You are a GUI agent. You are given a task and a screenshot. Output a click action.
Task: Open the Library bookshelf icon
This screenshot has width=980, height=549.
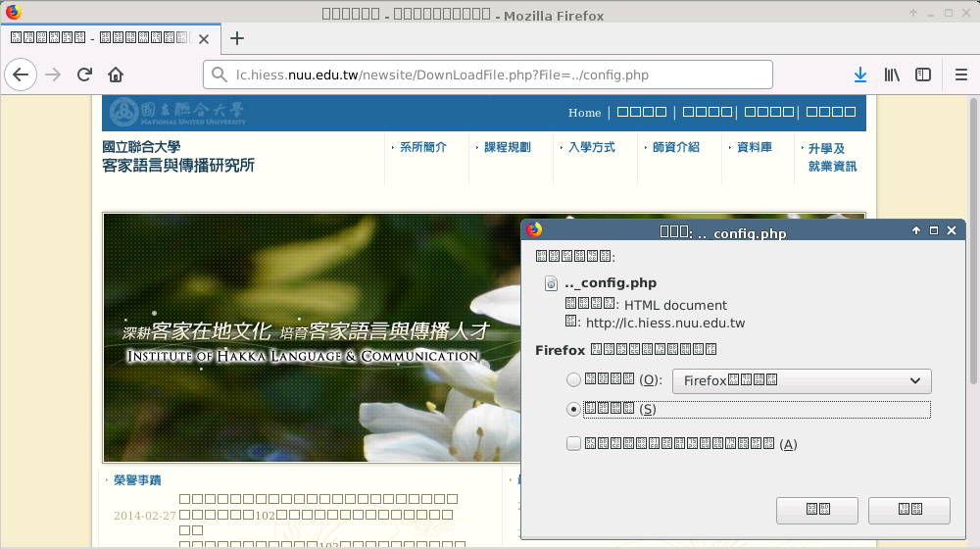click(892, 75)
